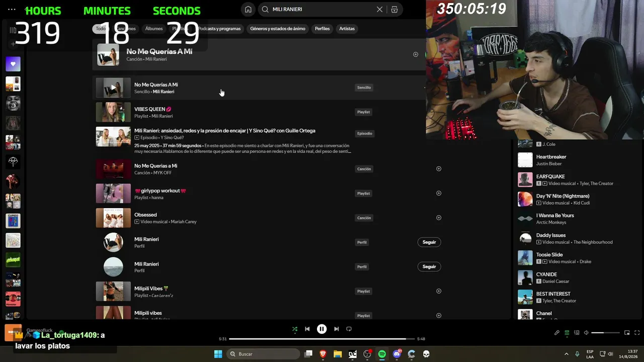Open the Mili Ranieri podcast episode title
This screenshot has height=362, width=644.
point(225,131)
